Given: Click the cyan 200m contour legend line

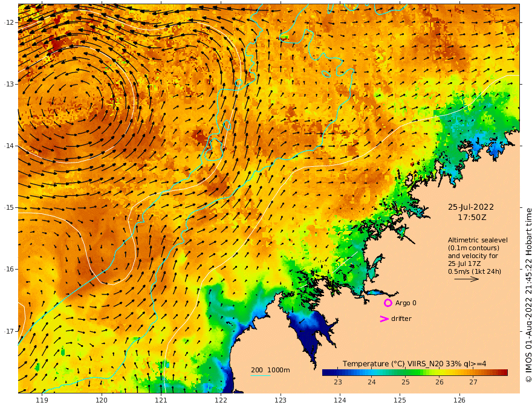Looking at the screenshot, I should click(260, 376).
